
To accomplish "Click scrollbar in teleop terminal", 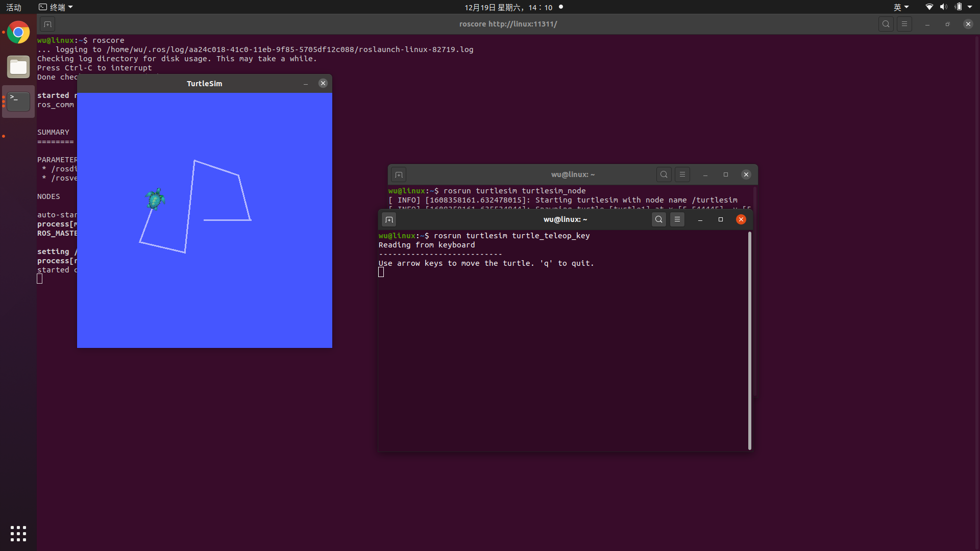I will (x=749, y=340).
